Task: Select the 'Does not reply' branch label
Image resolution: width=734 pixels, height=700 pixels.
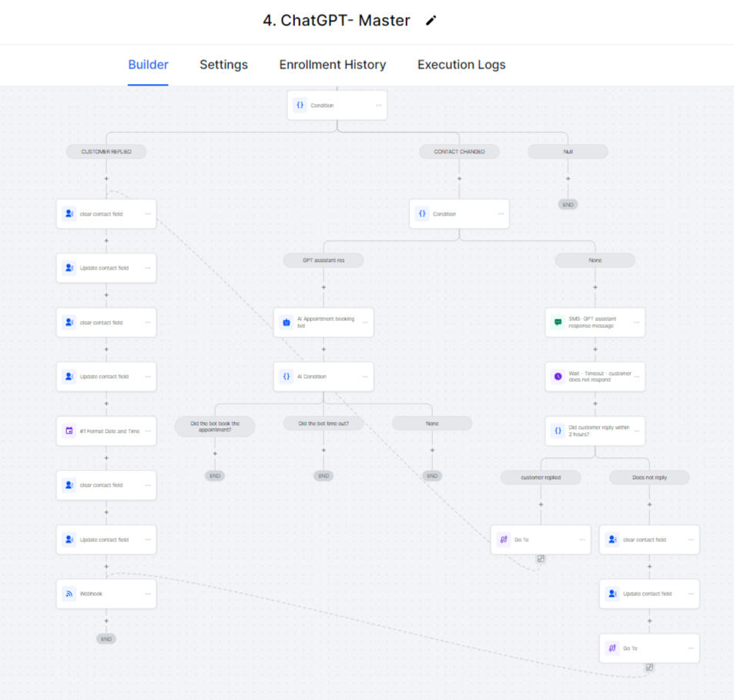Action: [649, 477]
